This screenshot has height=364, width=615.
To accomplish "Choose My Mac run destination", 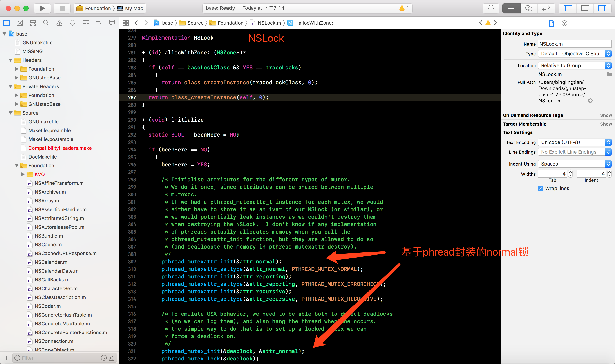I will [x=130, y=8].
